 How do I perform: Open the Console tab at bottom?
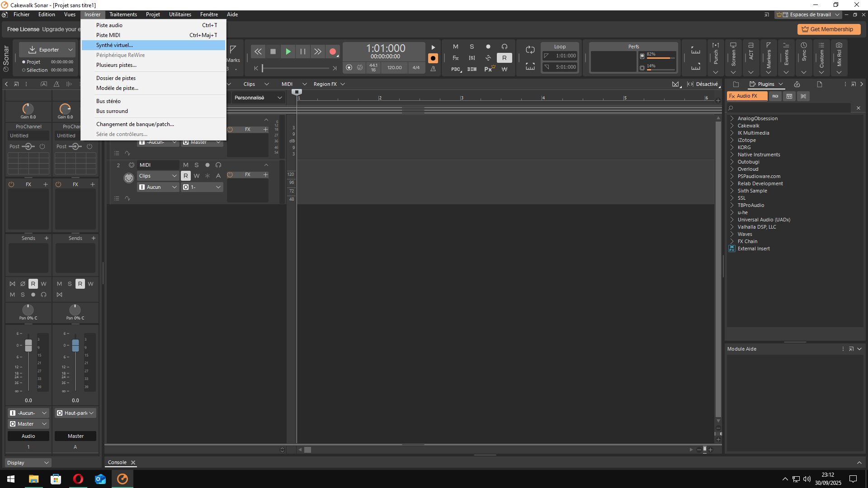tap(117, 462)
